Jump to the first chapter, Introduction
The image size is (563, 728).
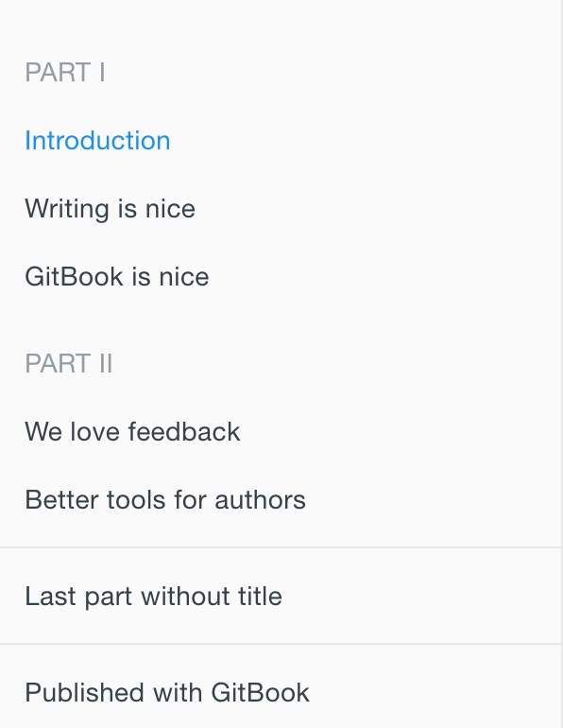click(x=97, y=140)
